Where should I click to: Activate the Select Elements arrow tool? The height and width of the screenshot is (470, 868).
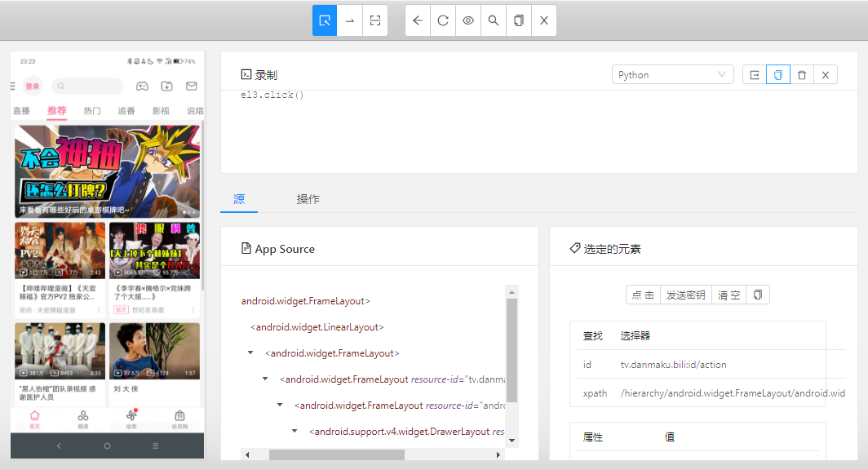tap(325, 20)
